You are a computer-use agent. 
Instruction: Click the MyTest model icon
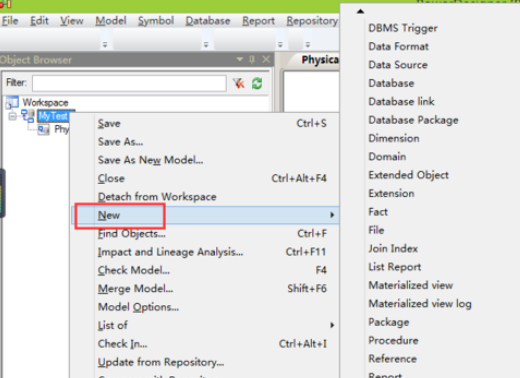pyautogui.click(x=28, y=116)
